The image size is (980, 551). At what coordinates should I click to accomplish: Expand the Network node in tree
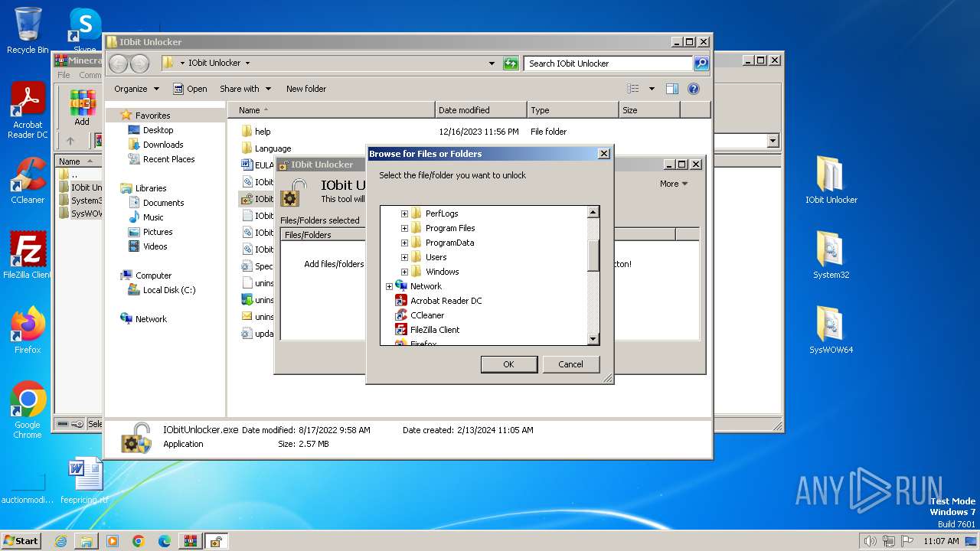tap(389, 286)
